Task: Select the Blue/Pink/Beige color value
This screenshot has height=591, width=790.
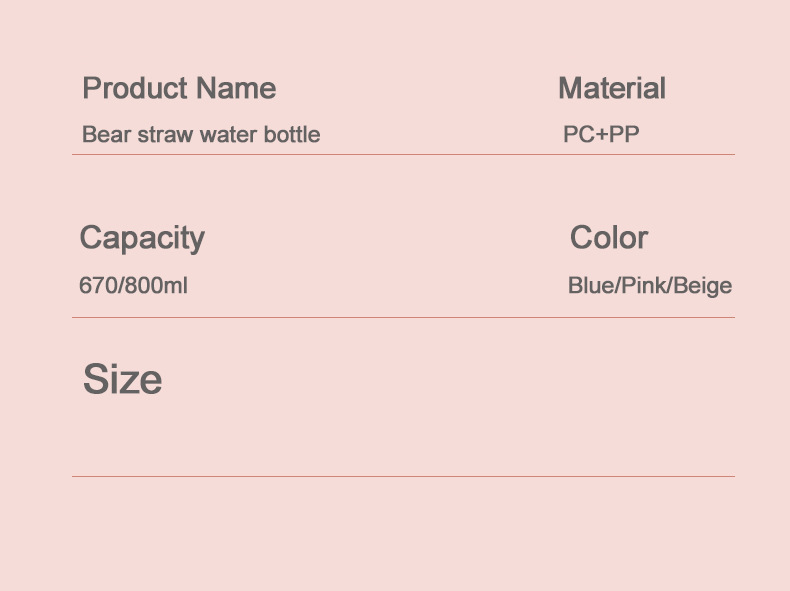Action: (x=649, y=286)
